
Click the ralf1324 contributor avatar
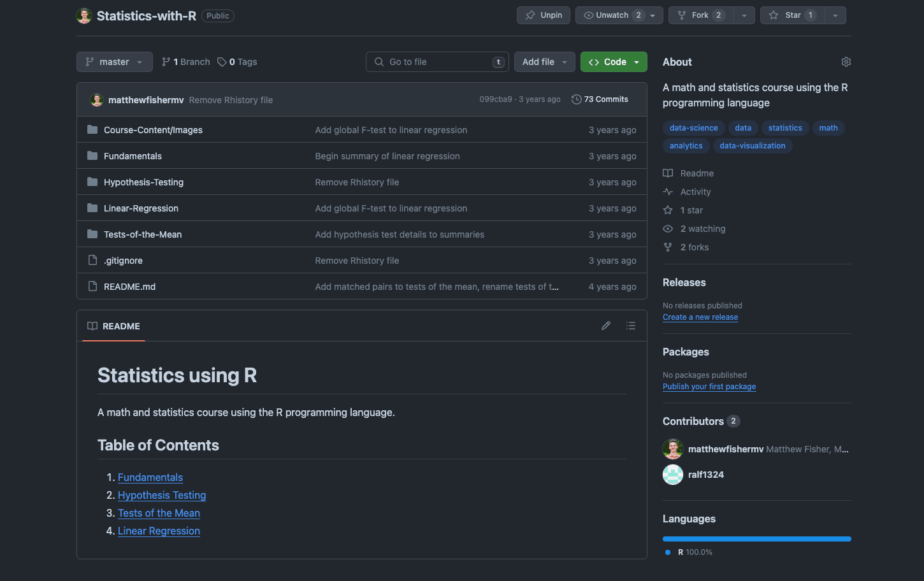pos(673,475)
